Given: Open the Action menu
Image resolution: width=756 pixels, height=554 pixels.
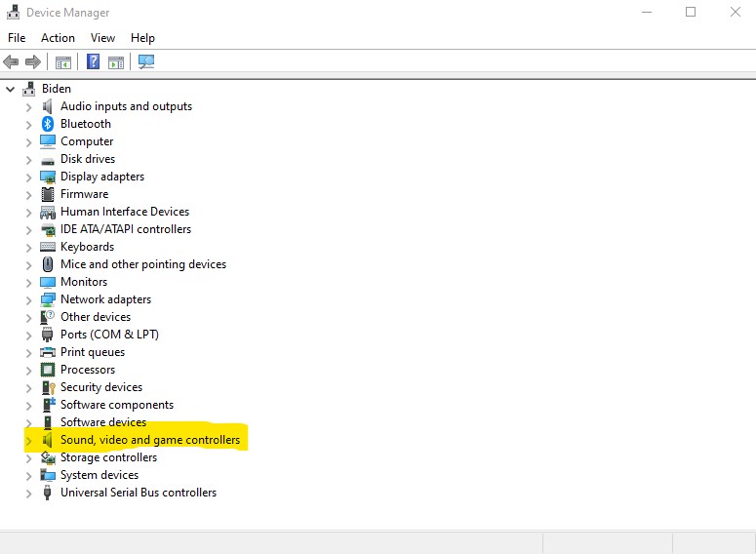Looking at the screenshot, I should 58,38.
